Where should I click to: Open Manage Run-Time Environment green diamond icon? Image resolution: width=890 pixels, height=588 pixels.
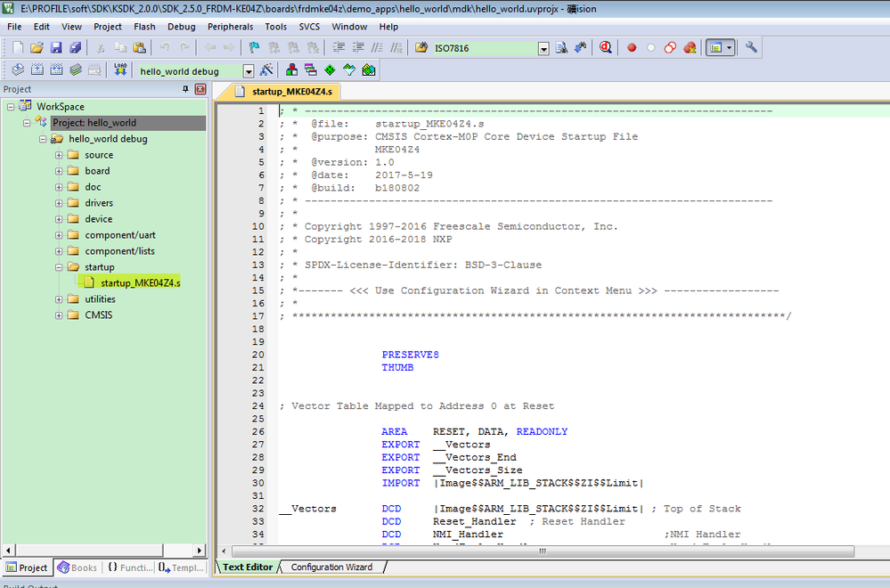[x=330, y=69]
